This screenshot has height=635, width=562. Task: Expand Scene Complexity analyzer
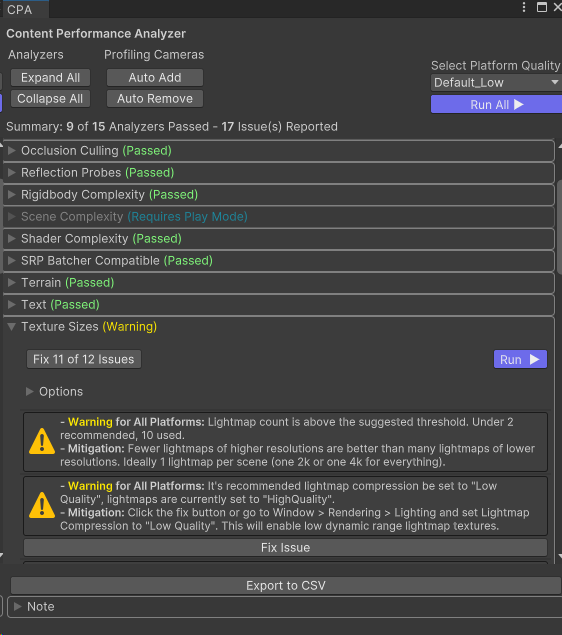click(x=12, y=217)
